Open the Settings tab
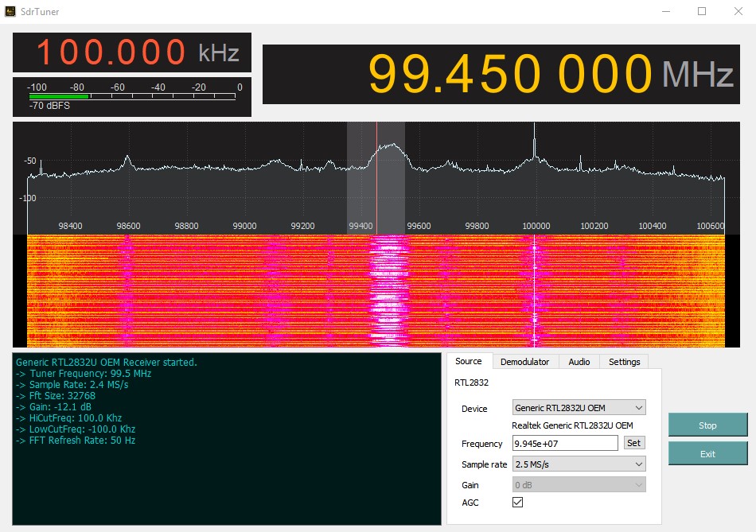 pos(624,361)
